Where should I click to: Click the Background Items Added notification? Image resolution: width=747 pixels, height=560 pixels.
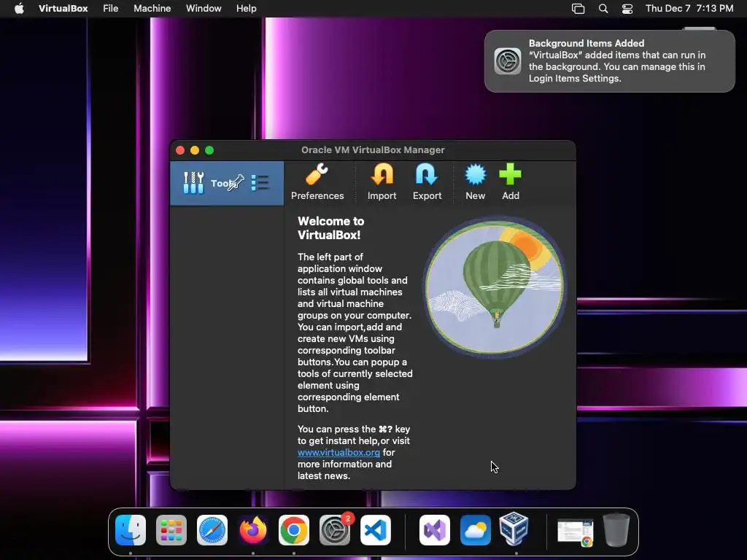pos(610,61)
